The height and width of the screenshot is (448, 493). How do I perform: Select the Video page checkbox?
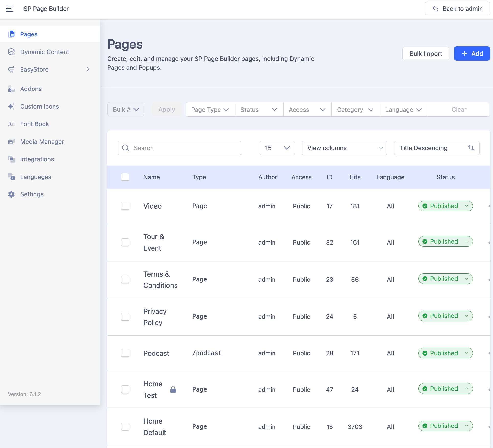(125, 206)
